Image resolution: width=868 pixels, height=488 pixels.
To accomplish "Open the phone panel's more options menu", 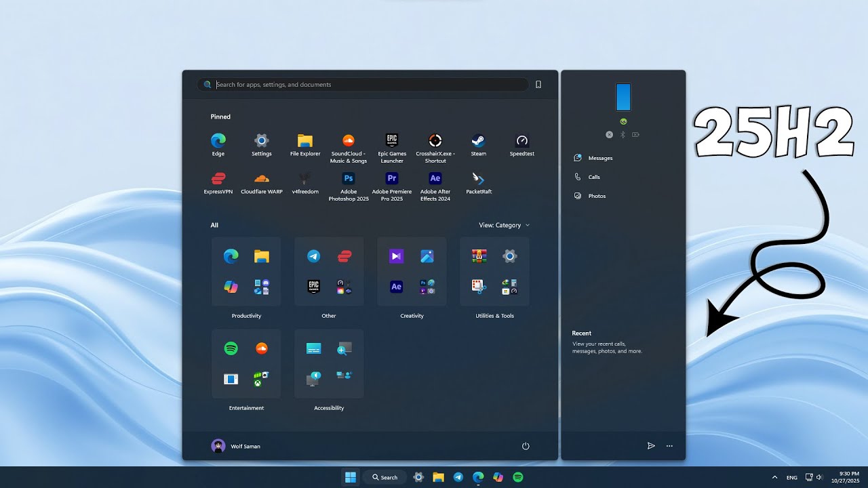I will click(x=669, y=446).
